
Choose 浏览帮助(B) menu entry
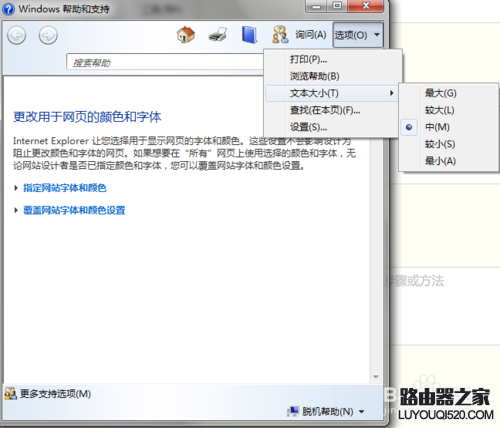333,76
